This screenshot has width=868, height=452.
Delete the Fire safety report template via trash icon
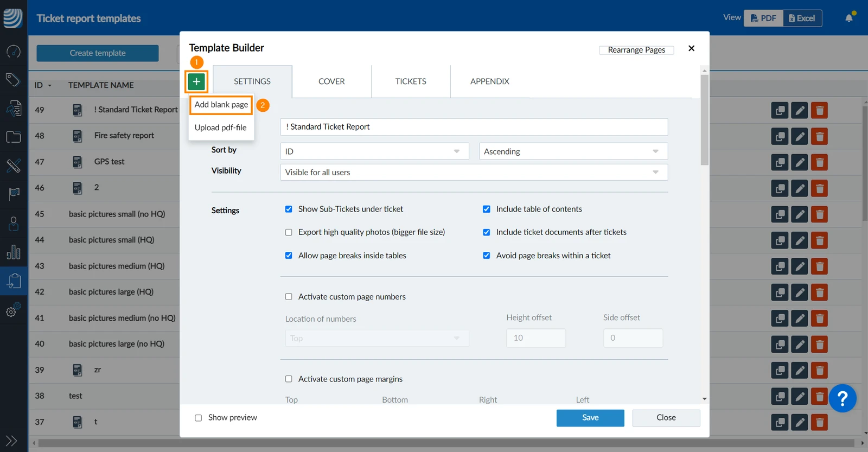coord(819,136)
